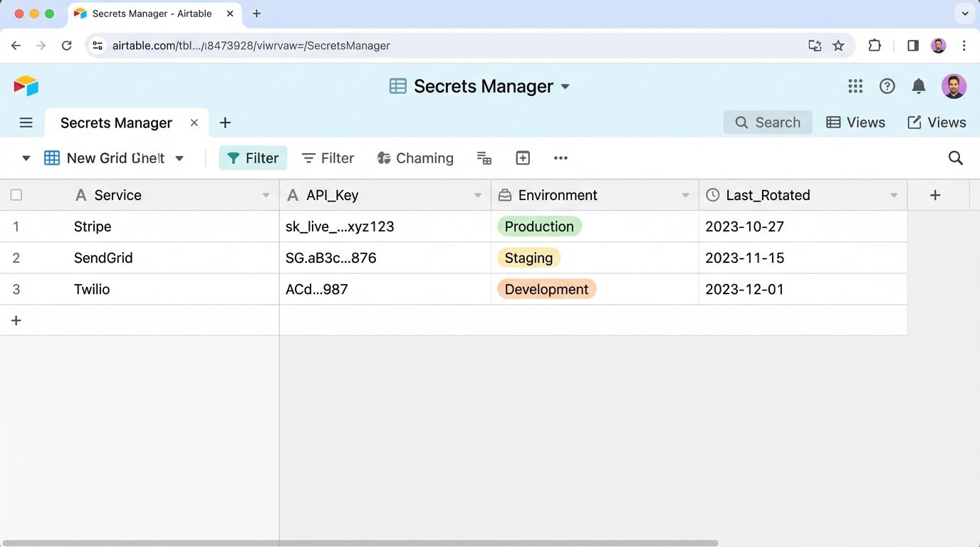Screen dimensions: 980x547
Task: Open the teal Filter tool in the toolbar
Action: click(x=252, y=157)
